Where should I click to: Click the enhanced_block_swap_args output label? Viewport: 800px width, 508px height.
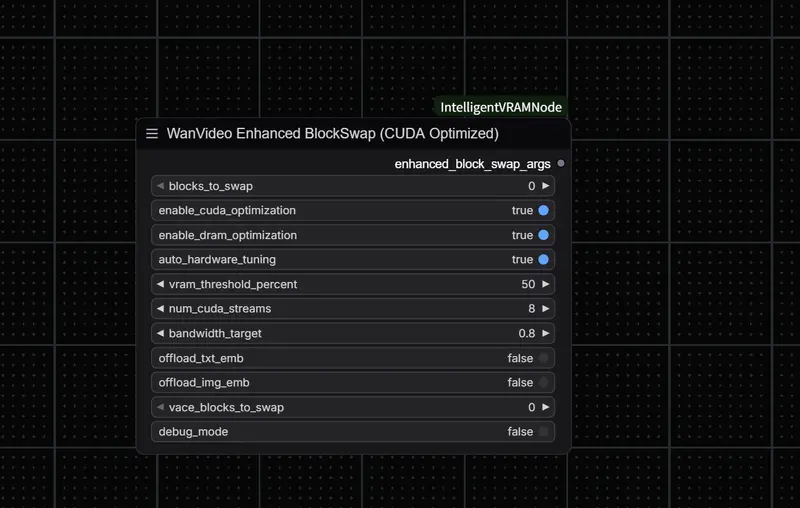[x=472, y=164]
